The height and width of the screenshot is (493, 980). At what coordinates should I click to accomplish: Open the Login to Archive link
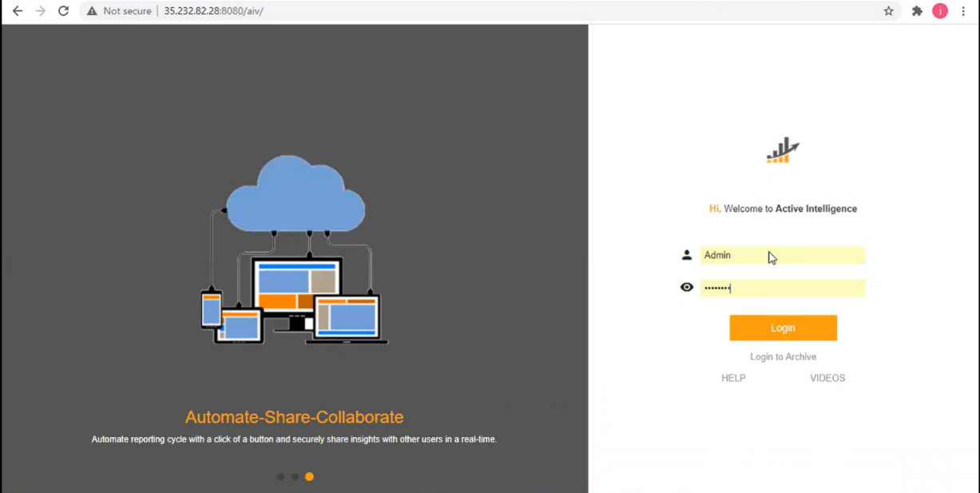(x=783, y=357)
